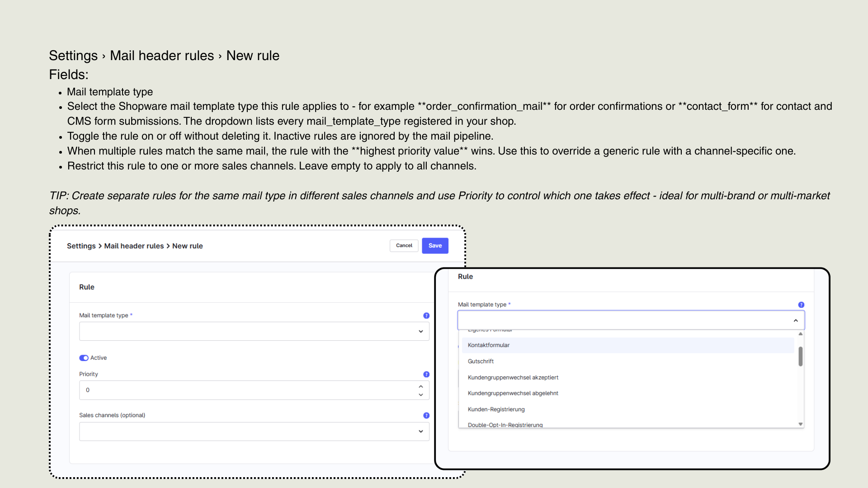Select Gutschrift from the list

pyautogui.click(x=628, y=361)
